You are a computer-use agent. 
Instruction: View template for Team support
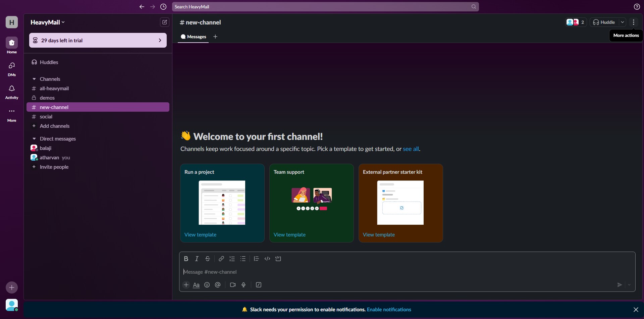tap(289, 235)
